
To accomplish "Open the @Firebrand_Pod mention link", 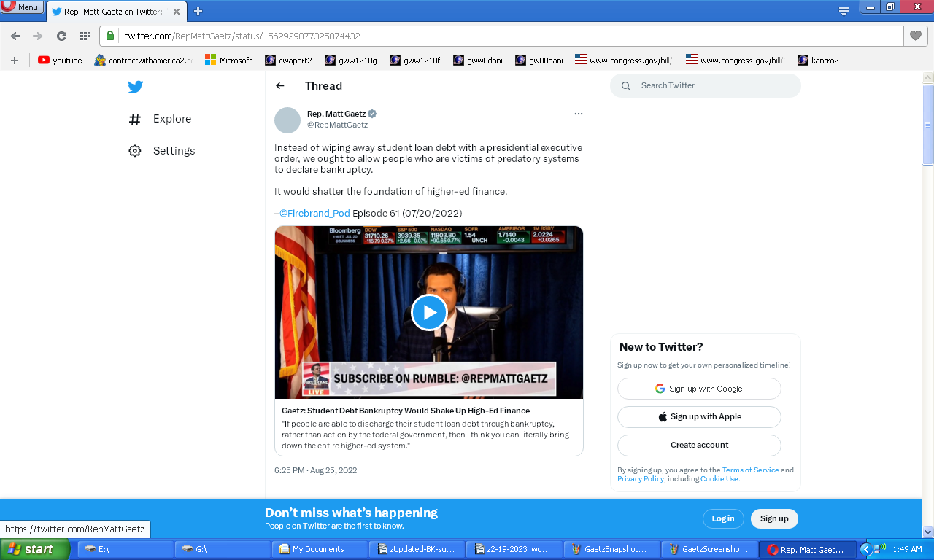I will tap(314, 214).
